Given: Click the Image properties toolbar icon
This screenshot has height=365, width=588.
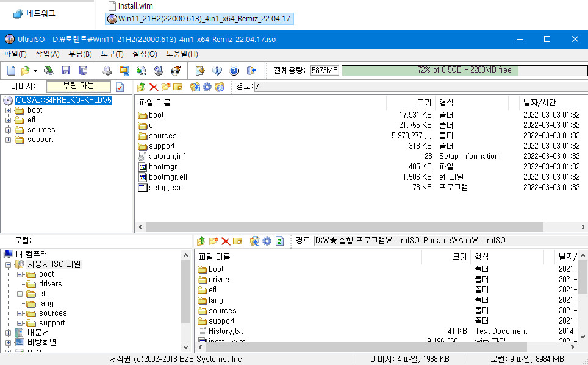Looking at the screenshot, I should [x=200, y=71].
